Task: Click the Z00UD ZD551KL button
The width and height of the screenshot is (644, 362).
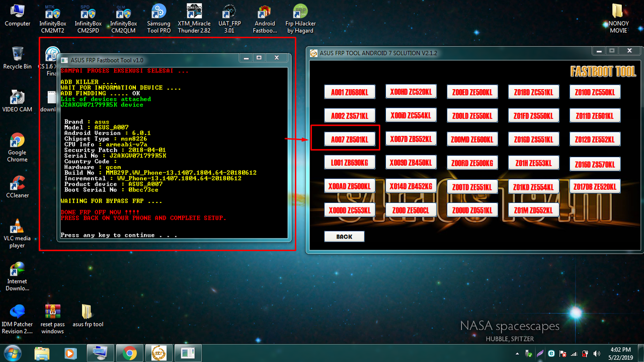Action: coord(472,210)
